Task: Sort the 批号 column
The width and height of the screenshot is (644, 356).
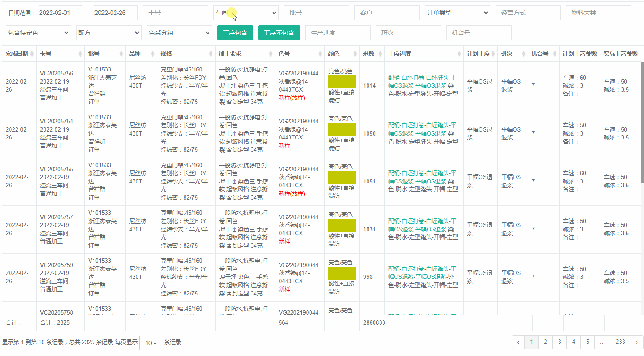Action: pyautogui.click(x=121, y=54)
